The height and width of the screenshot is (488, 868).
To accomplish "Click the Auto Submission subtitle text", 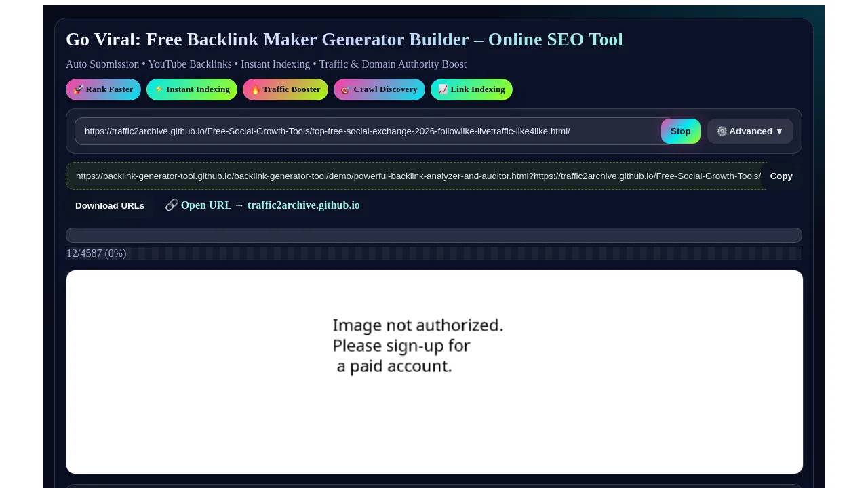I will tap(266, 64).
